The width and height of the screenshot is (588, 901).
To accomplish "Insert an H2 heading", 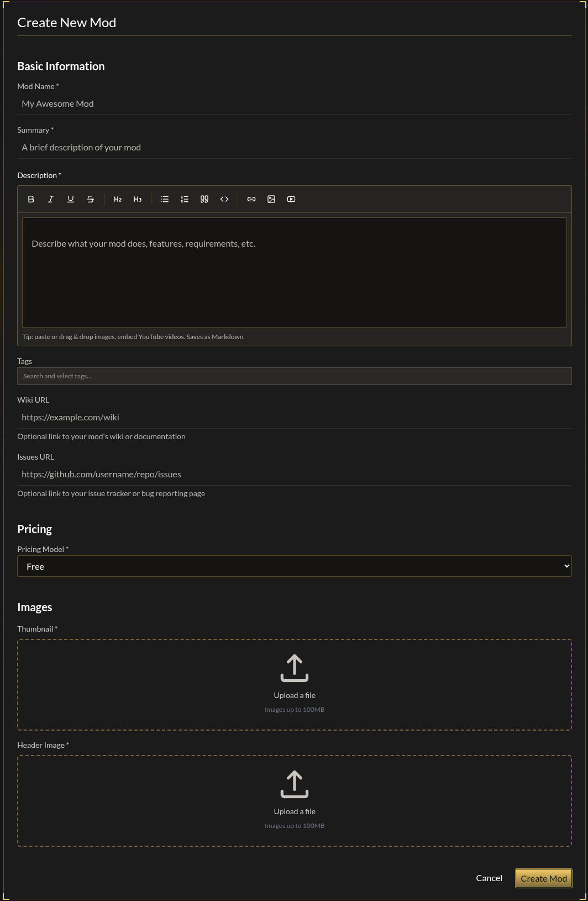I will pos(118,199).
